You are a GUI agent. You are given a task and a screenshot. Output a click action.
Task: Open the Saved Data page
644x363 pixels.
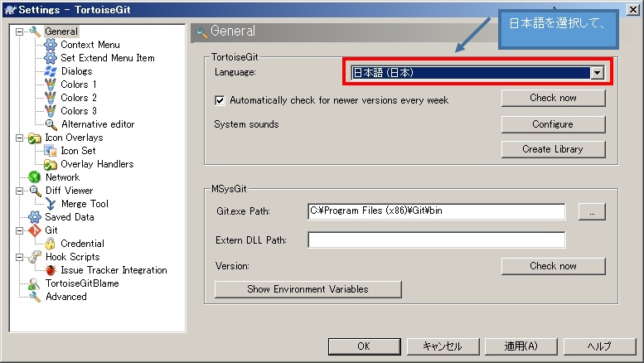(70, 217)
